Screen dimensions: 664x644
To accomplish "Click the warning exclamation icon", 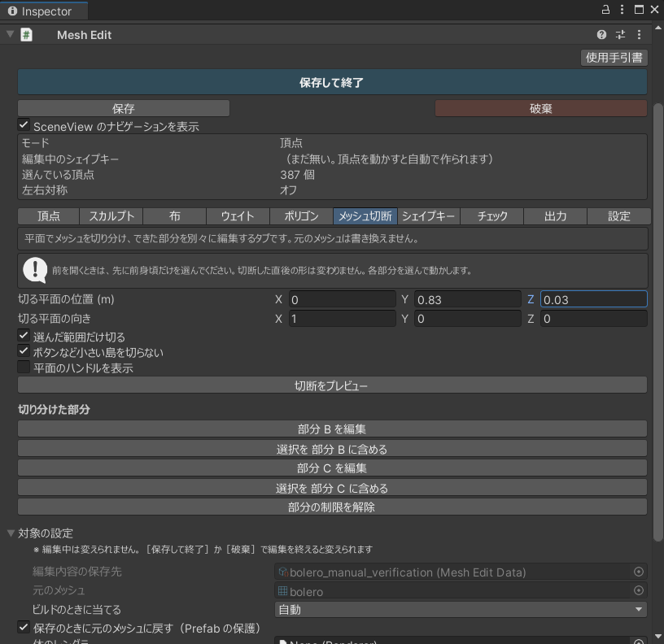I will 35,271.
